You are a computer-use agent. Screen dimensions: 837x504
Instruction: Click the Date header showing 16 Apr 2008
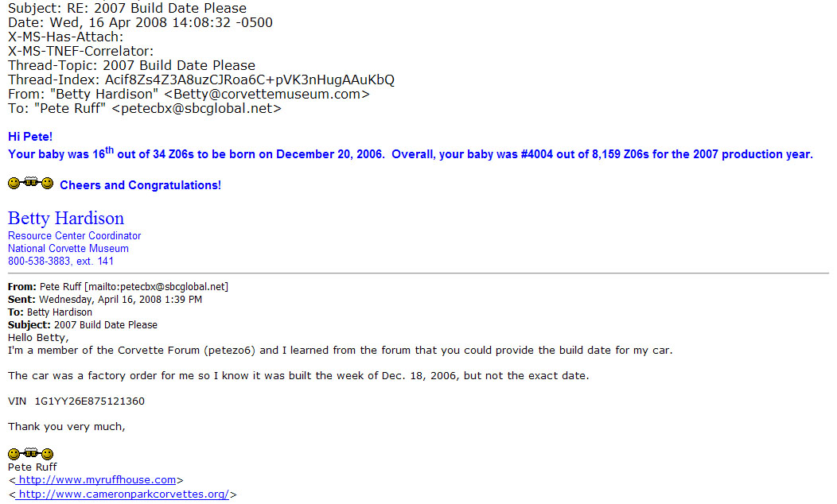(x=140, y=22)
